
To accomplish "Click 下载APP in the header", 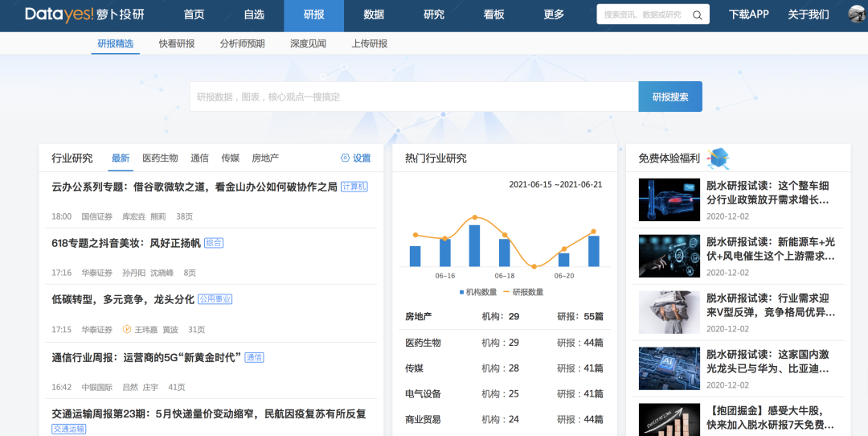I will point(748,14).
